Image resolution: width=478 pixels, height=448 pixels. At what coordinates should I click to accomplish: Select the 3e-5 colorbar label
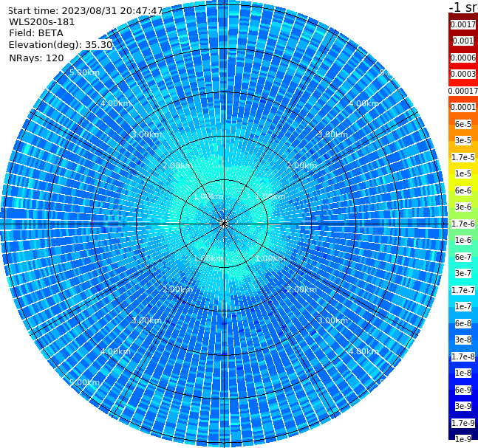463,140
